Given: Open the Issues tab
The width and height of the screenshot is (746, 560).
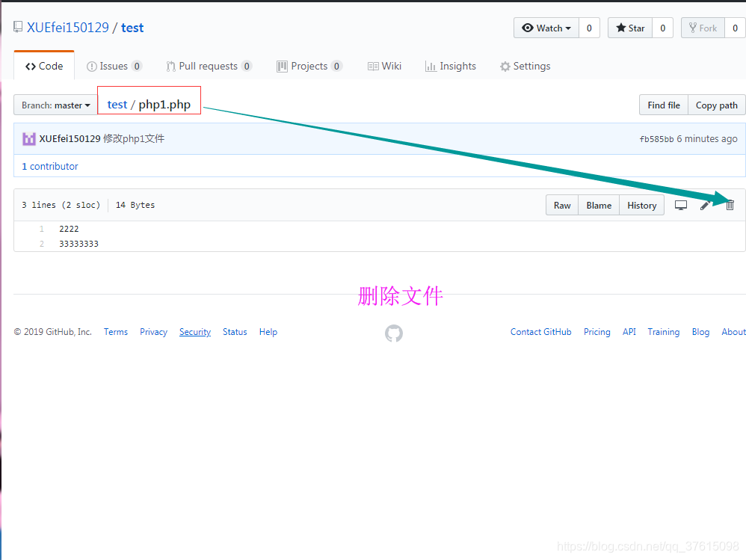Looking at the screenshot, I should pos(114,66).
